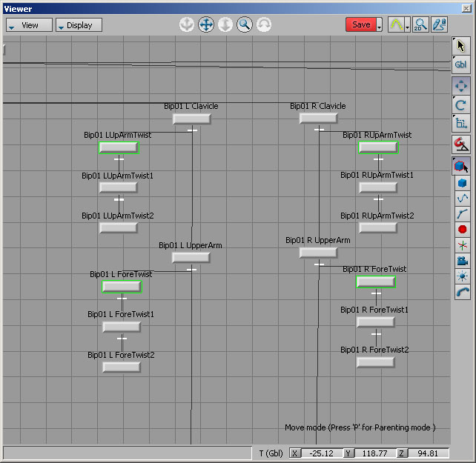Select the Bip01 L ForeTwist node button

122,287
